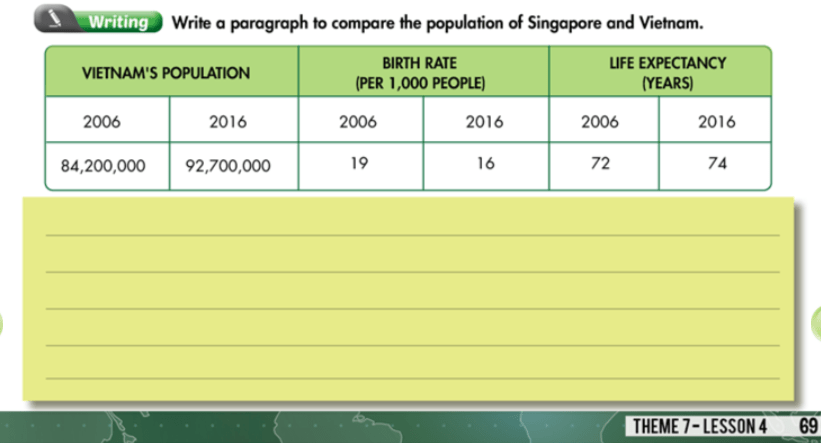
Task: Click the THEME 7 - LESSON 4 footer label
Action: (700, 426)
